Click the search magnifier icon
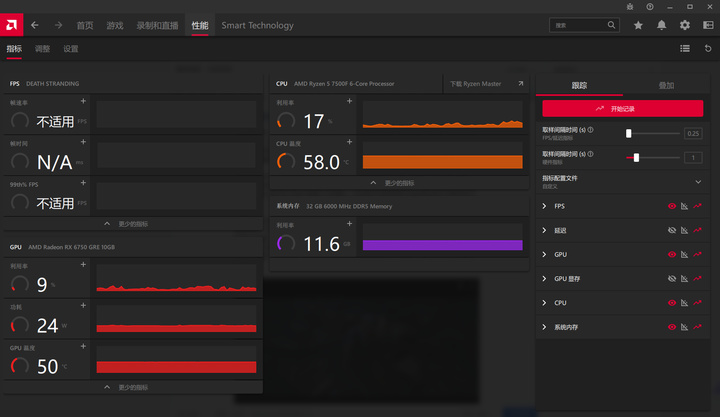 point(611,25)
